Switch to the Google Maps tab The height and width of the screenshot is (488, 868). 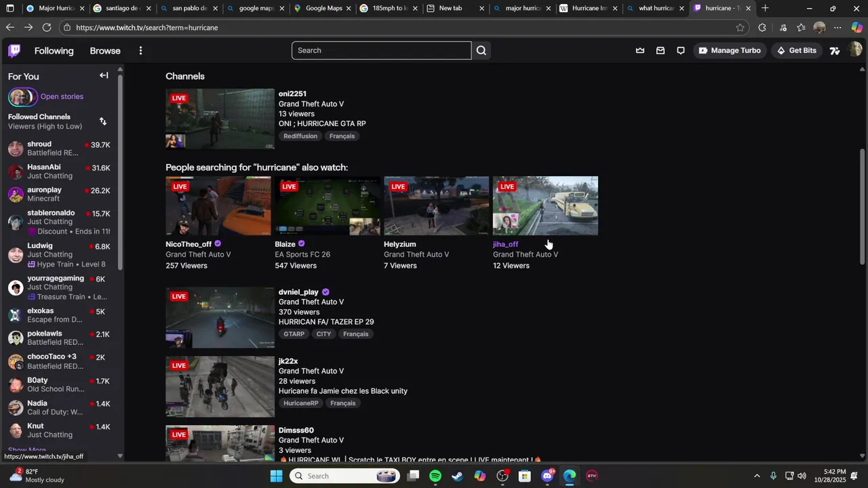click(323, 8)
